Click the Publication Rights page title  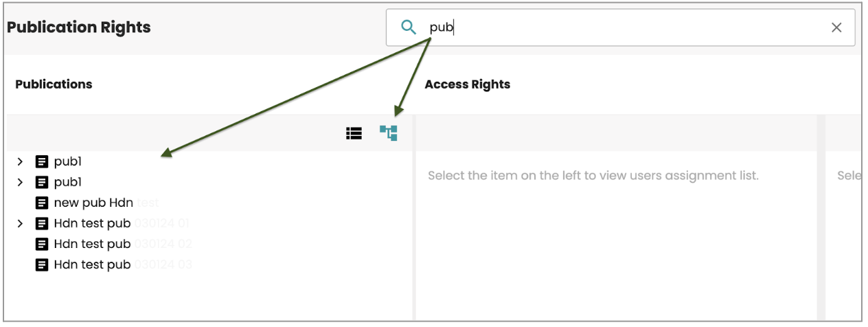tap(78, 27)
